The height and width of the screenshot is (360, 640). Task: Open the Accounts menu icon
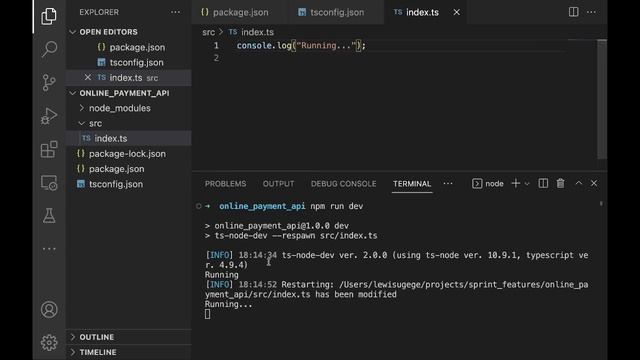pos(49,310)
